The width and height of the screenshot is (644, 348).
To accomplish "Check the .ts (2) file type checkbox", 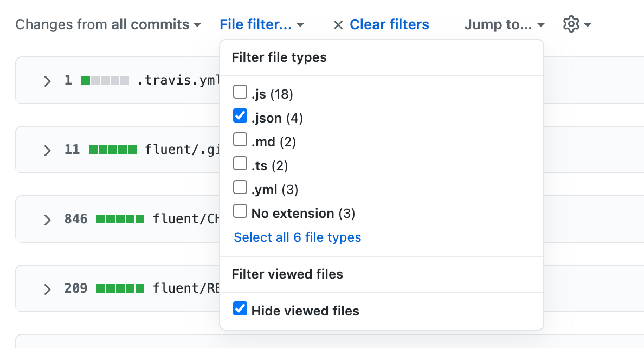I will (240, 163).
